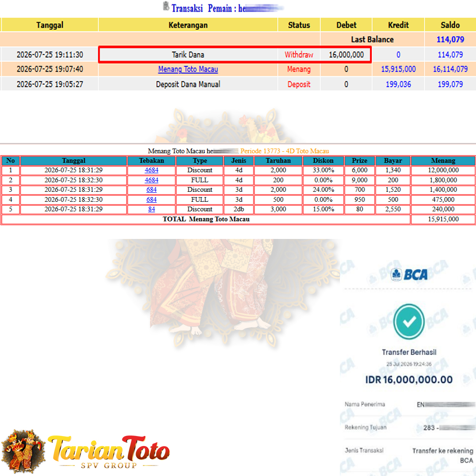This screenshot has width=476, height=476.
Task: Click the Transfer ke rekening BCA value
Action: 443,456
